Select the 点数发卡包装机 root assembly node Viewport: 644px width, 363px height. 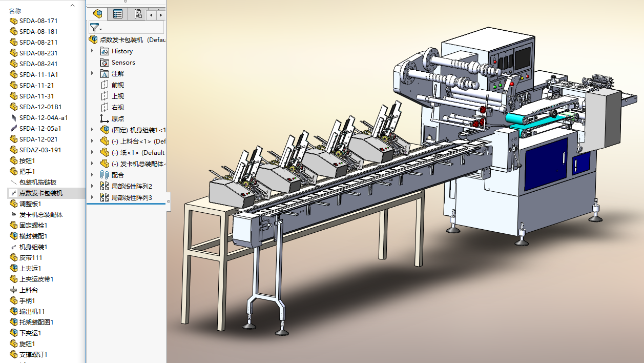(127, 39)
